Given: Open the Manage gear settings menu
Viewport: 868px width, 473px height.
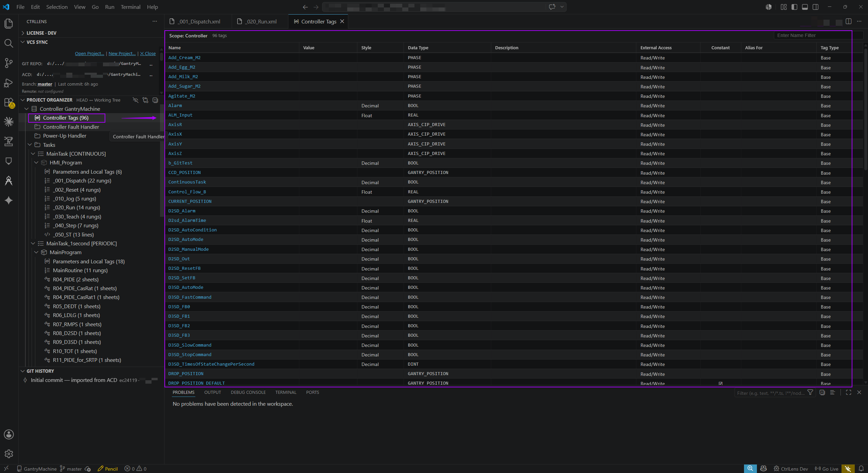Looking at the screenshot, I should [9, 454].
